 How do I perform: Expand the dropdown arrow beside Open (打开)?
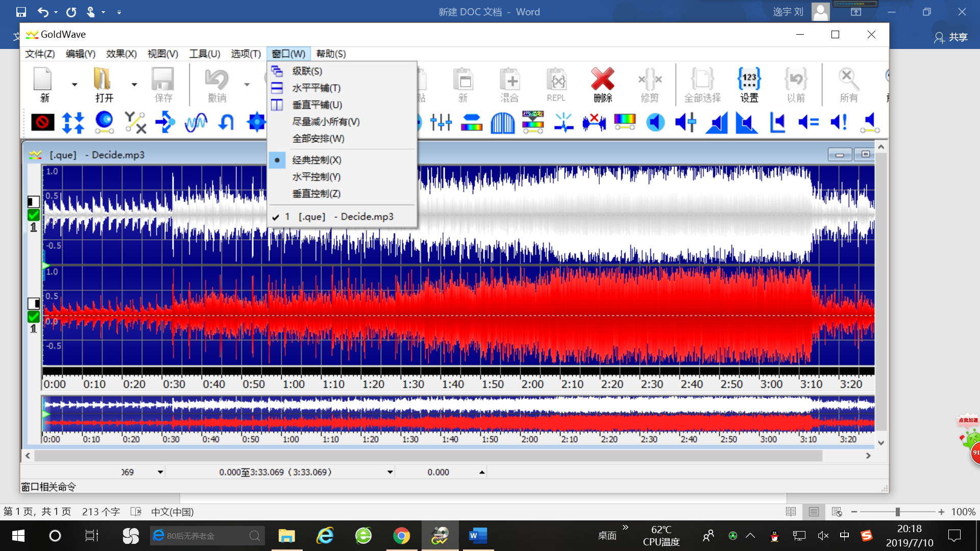(x=134, y=85)
